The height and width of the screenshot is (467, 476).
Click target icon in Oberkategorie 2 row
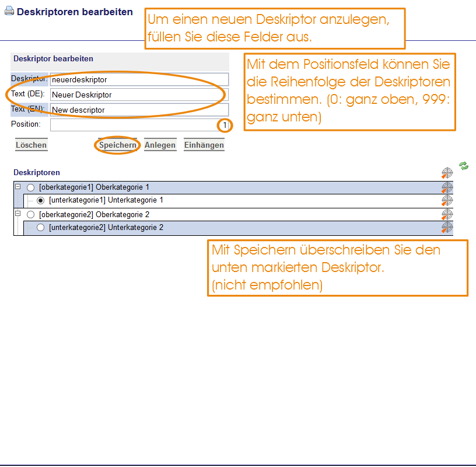pos(447,214)
